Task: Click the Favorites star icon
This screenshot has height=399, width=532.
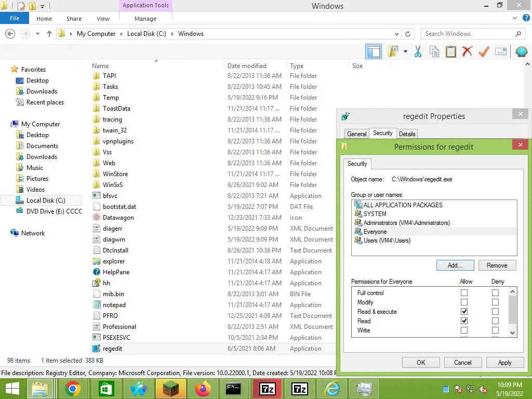Action: click(x=14, y=69)
